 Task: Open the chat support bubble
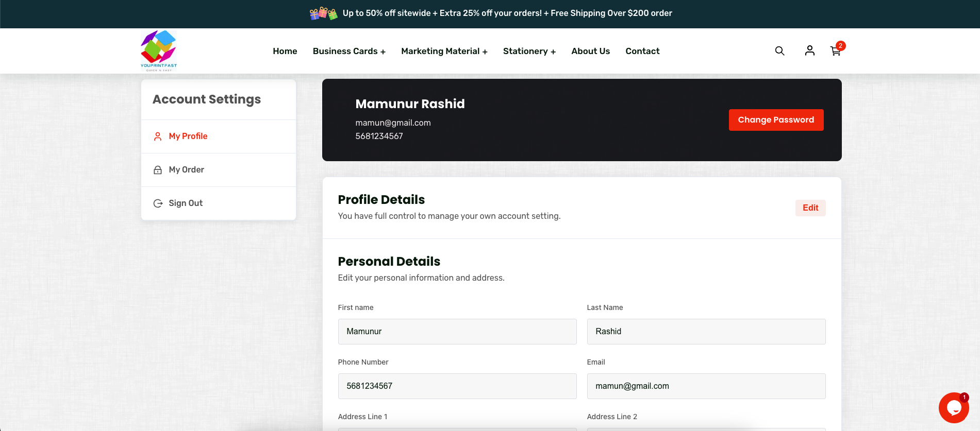[x=954, y=408]
